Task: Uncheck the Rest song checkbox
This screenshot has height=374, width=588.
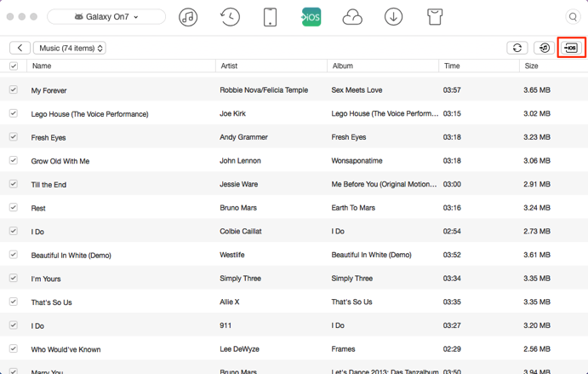Action: pos(14,207)
